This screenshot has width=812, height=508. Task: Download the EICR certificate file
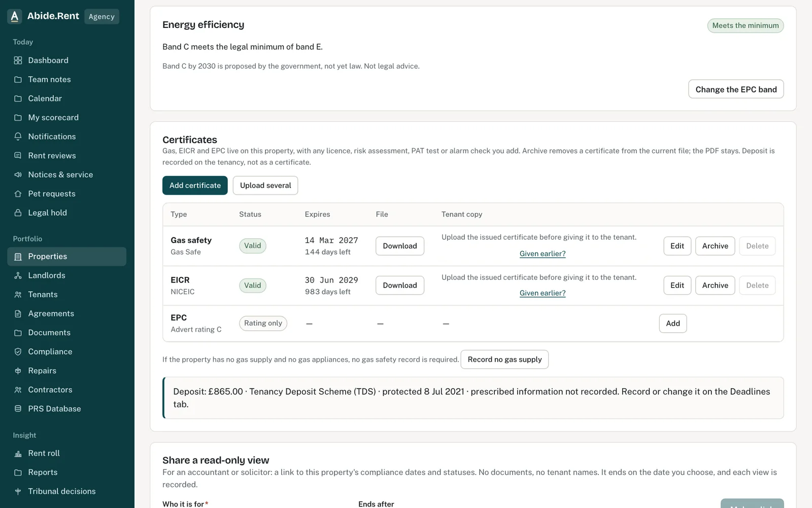(400, 285)
